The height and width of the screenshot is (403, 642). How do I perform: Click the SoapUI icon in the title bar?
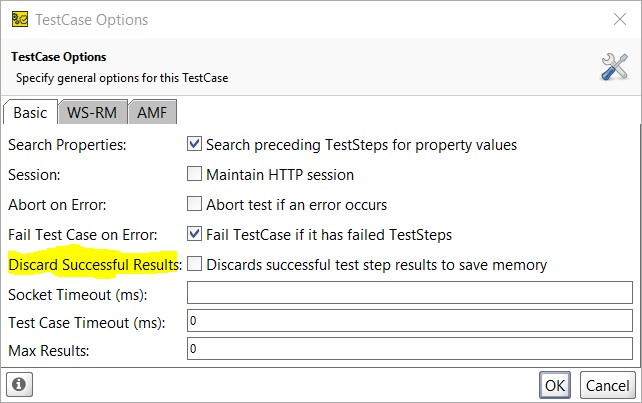(x=19, y=19)
